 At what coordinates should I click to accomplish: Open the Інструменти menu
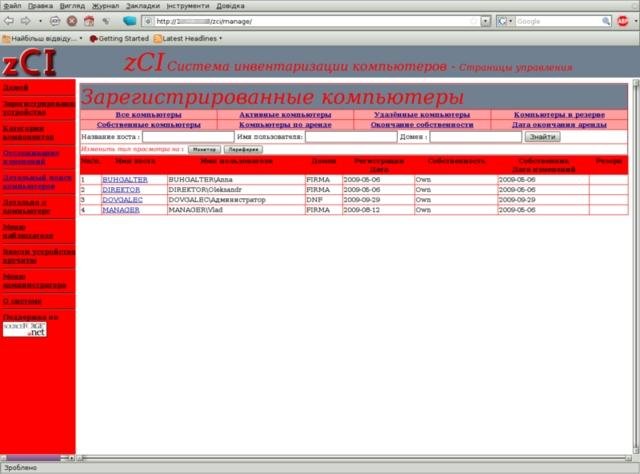187,6
